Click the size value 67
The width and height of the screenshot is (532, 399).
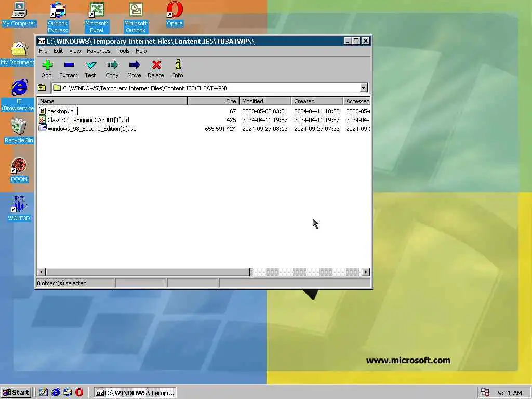pos(233,111)
